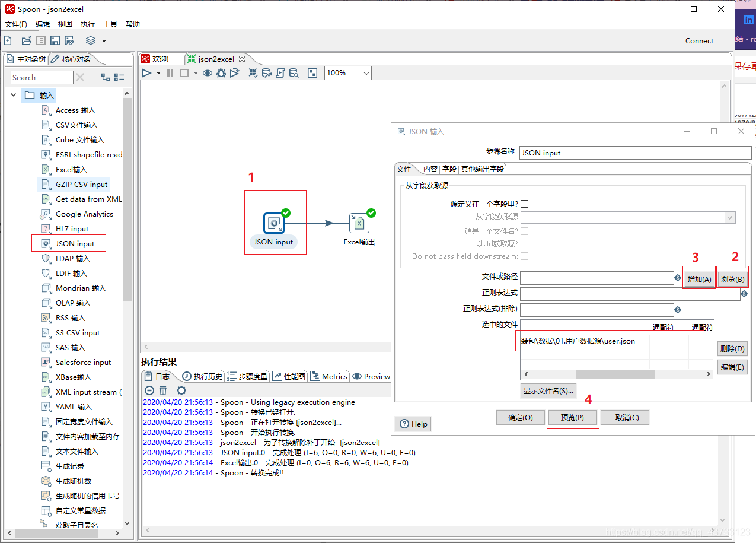Screen dimensions: 756x543
Task: Click the 预览(P) button
Action: click(572, 417)
